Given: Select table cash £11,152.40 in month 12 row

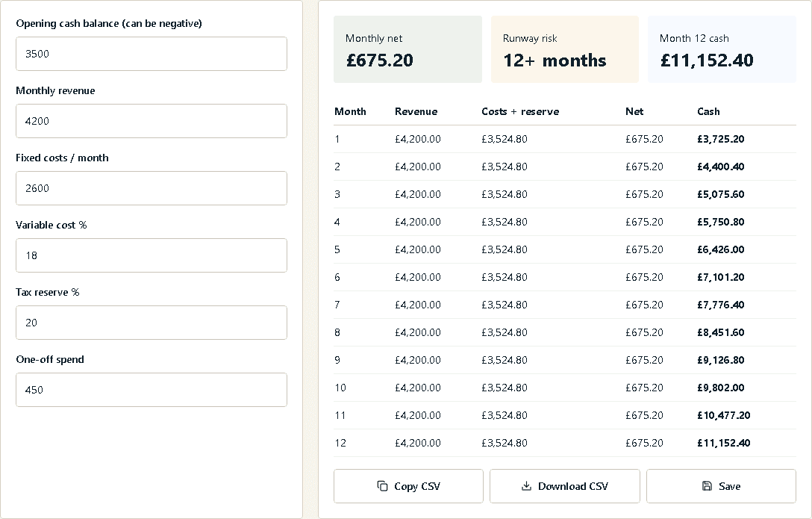Looking at the screenshot, I should [723, 443].
